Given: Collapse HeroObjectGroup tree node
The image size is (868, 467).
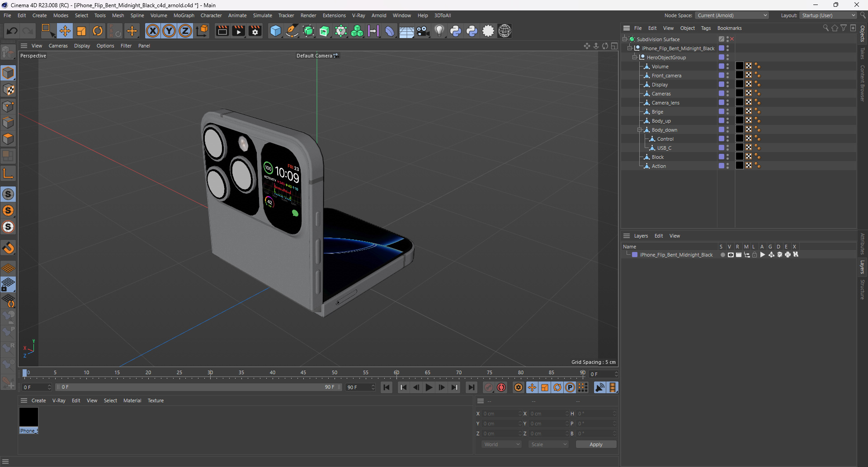Looking at the screenshot, I should [x=635, y=57].
